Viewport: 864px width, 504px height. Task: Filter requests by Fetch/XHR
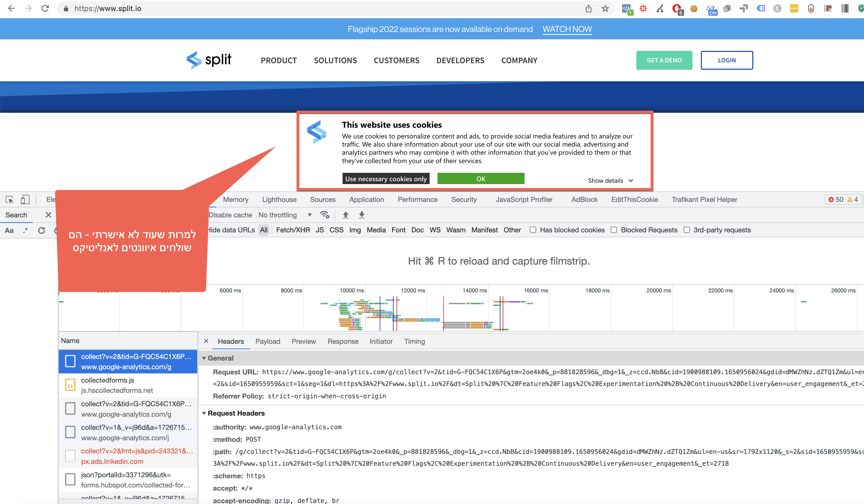coord(293,230)
